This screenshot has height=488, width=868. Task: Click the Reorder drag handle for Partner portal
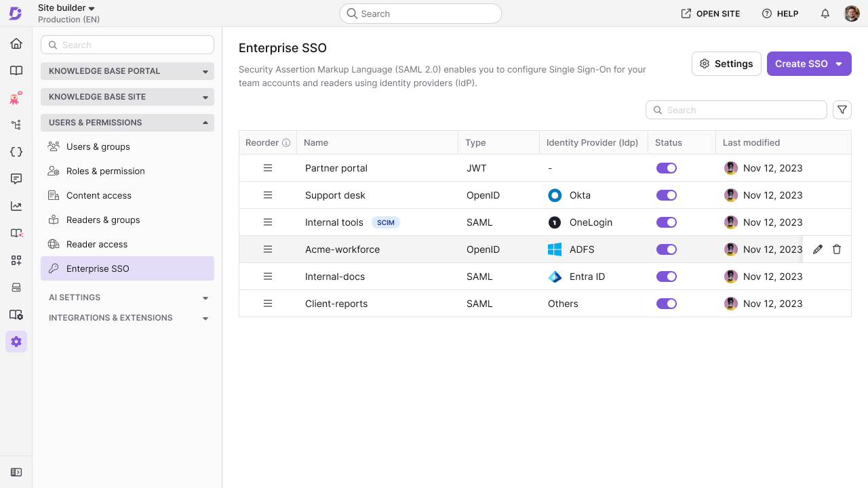[268, 168]
